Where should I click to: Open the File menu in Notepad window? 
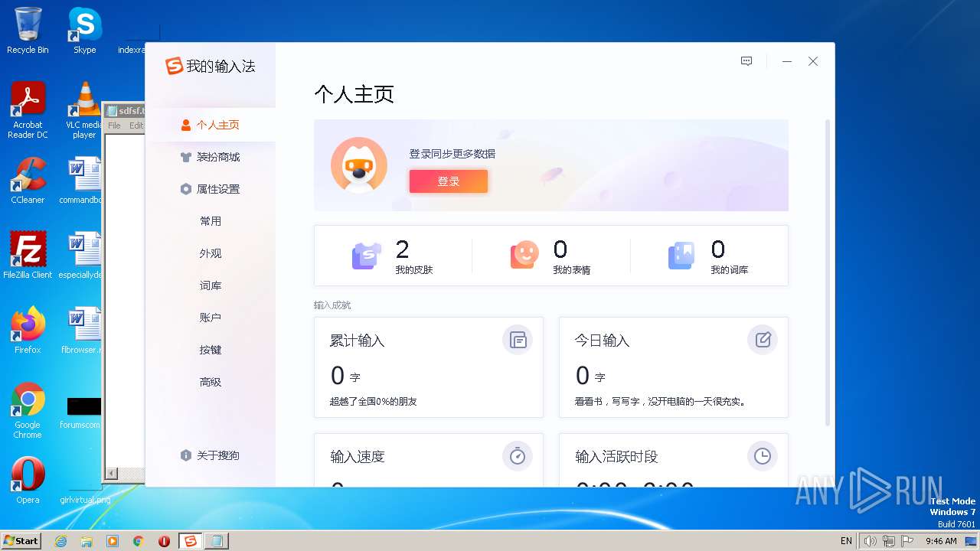114,126
